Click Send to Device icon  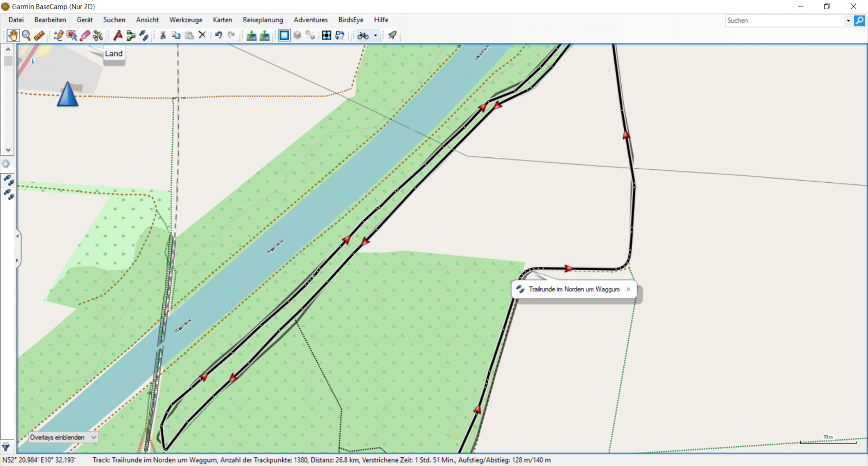click(252, 35)
